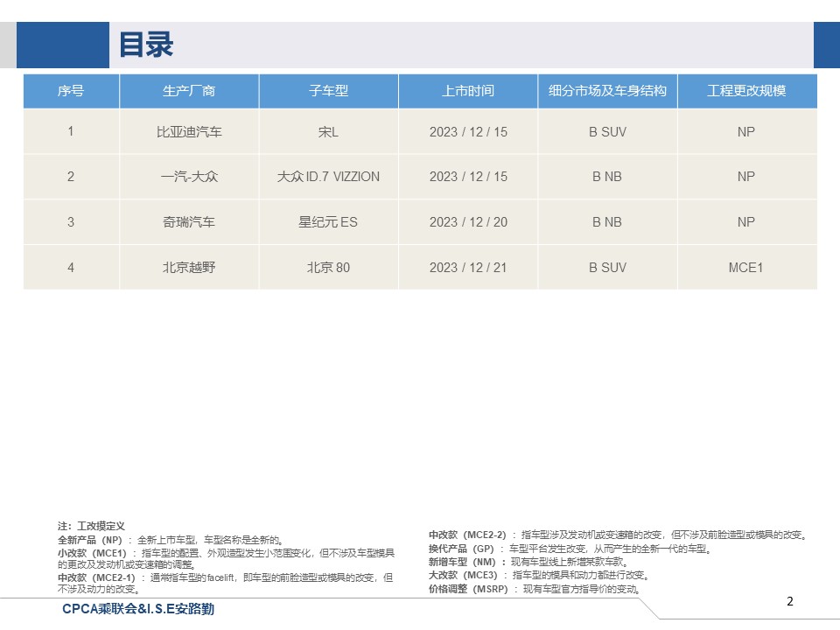Click sequence number 4 cell

(x=71, y=268)
